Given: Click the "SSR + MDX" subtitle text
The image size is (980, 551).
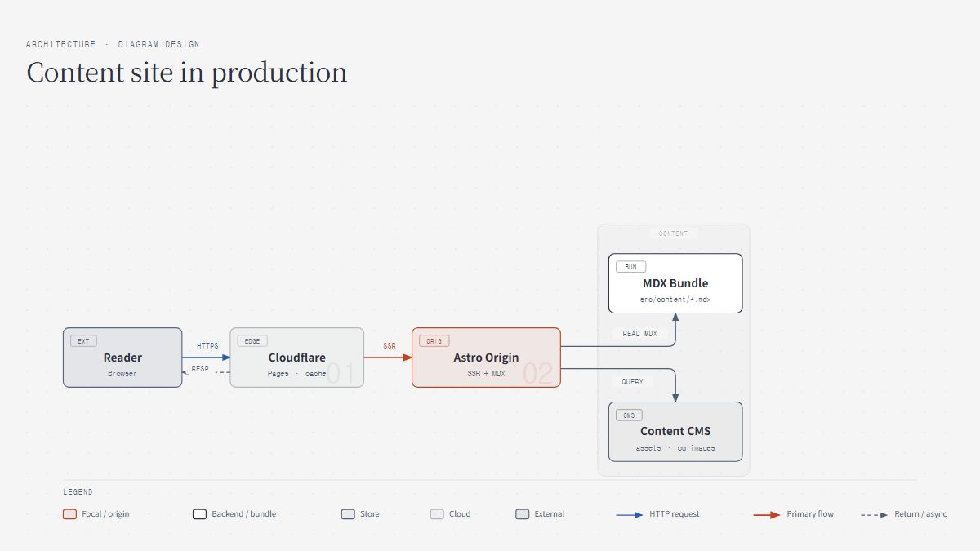Looking at the screenshot, I should point(486,374).
